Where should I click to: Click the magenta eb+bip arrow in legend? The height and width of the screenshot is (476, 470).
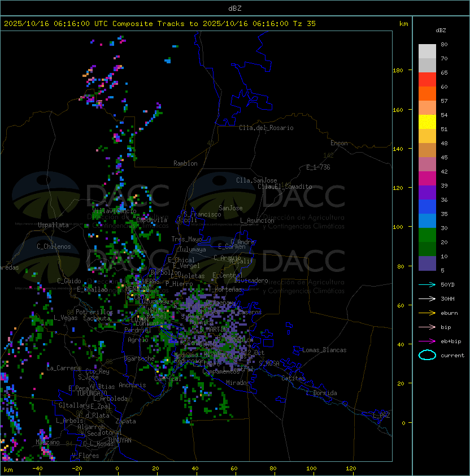point(427,341)
